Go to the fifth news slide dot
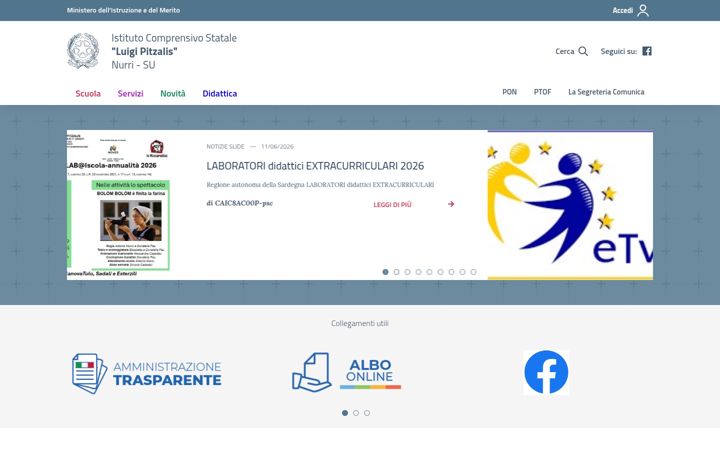The height and width of the screenshot is (450, 720). (429, 272)
